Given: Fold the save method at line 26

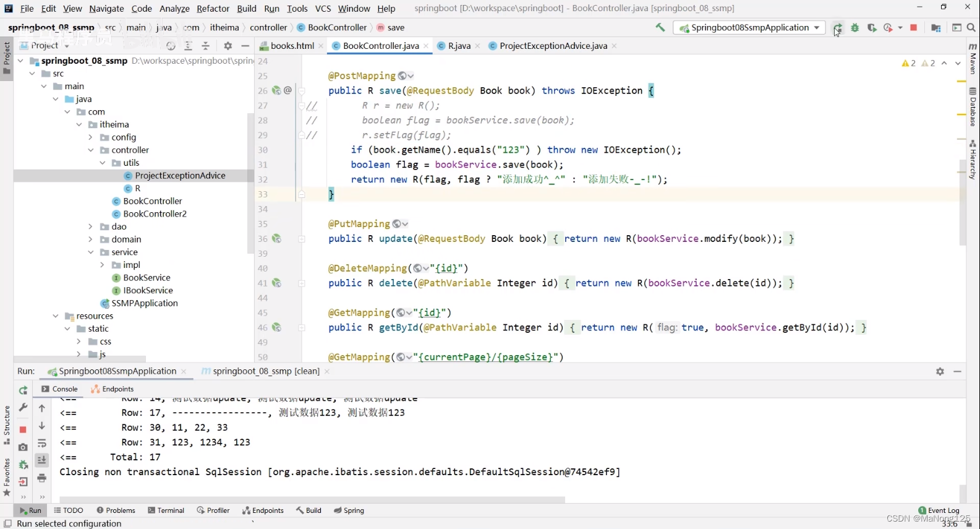Looking at the screenshot, I should pyautogui.click(x=302, y=91).
